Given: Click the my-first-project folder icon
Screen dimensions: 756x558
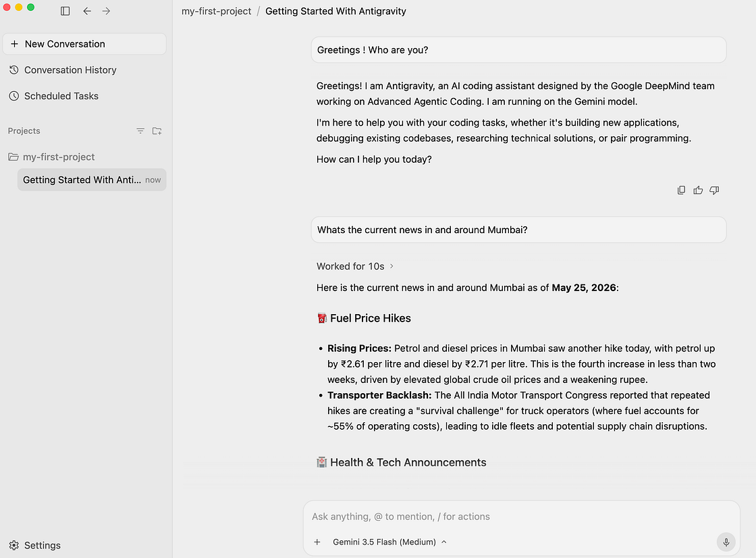Looking at the screenshot, I should point(13,157).
